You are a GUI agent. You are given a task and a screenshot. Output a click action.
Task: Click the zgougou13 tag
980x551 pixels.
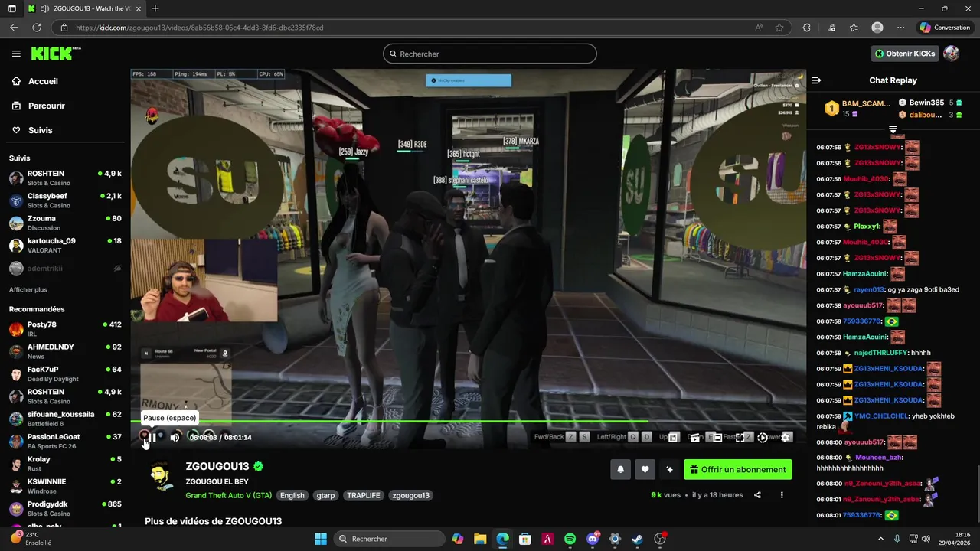click(x=410, y=495)
